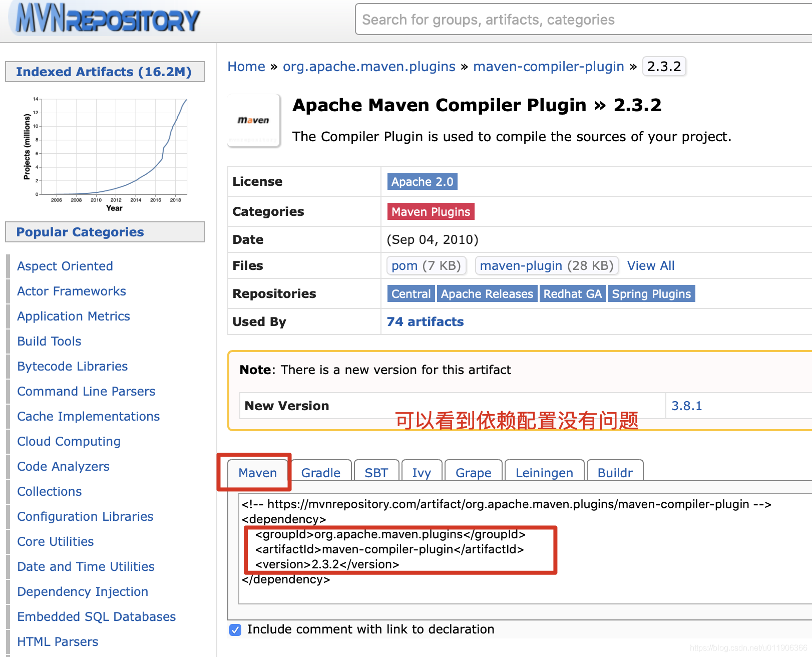Image resolution: width=812 pixels, height=657 pixels.
Task: Open the Apache Releases repository tag
Action: 487,293
